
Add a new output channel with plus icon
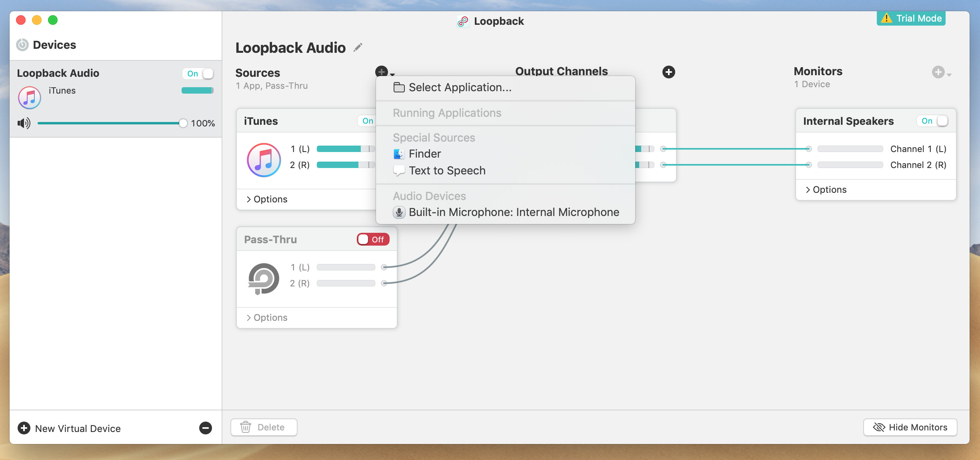click(668, 72)
